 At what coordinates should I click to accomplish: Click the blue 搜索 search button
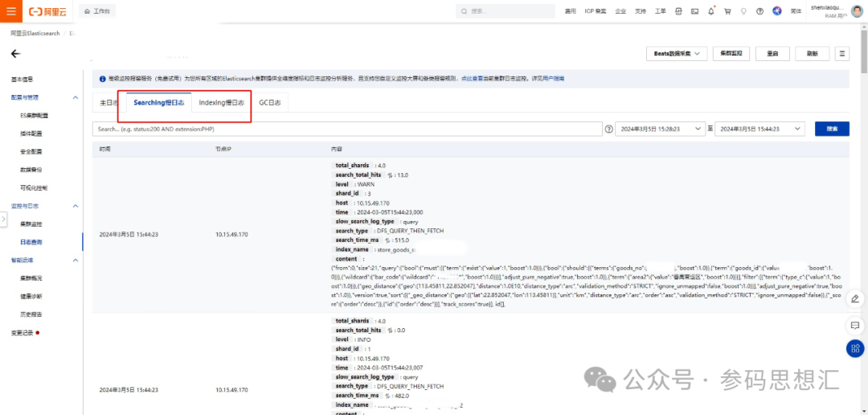832,129
